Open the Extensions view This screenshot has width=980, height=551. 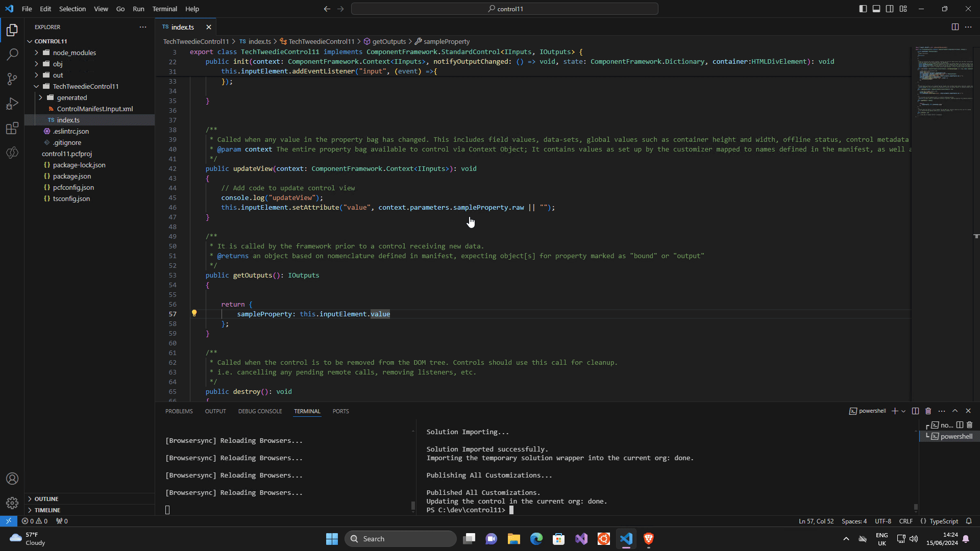pos(12,128)
